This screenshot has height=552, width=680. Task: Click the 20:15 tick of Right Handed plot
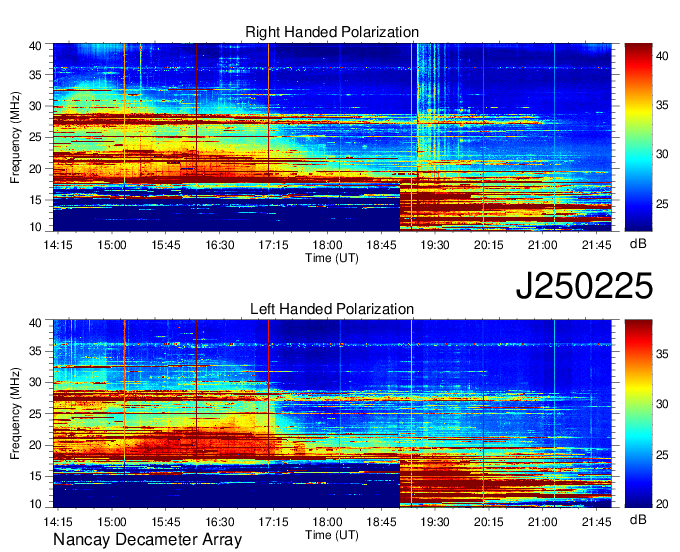pos(489,245)
